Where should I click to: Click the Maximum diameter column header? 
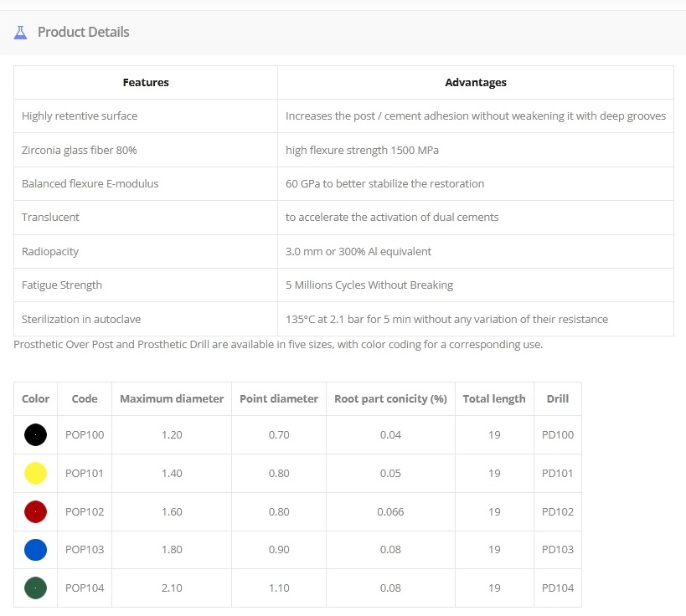coord(172,398)
